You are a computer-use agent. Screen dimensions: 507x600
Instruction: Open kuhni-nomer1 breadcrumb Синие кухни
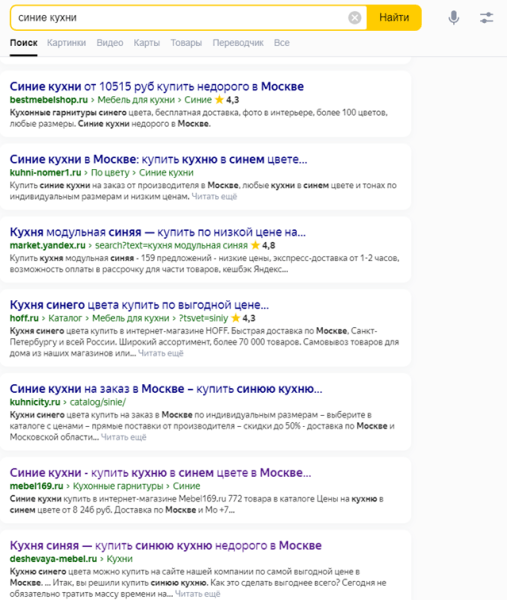coord(166,173)
